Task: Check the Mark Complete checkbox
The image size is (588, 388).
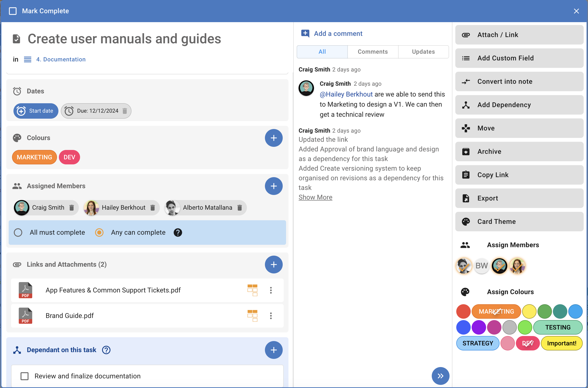Action: tap(13, 11)
